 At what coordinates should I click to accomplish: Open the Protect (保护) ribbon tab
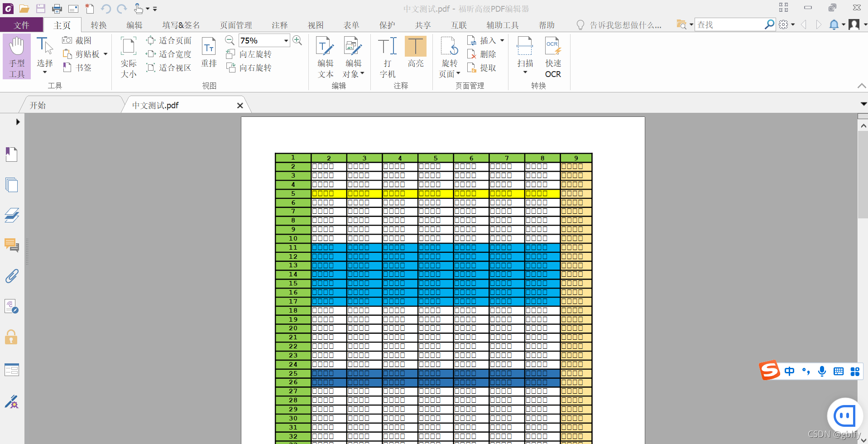click(x=387, y=25)
